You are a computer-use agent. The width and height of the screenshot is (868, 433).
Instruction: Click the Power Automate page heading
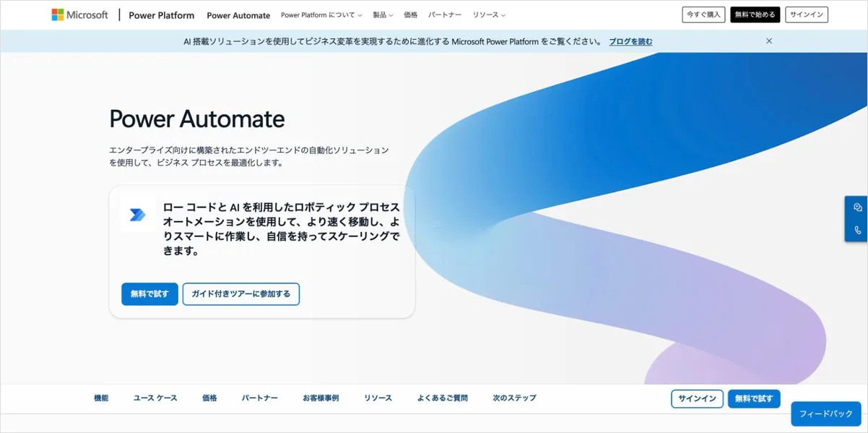tap(197, 119)
